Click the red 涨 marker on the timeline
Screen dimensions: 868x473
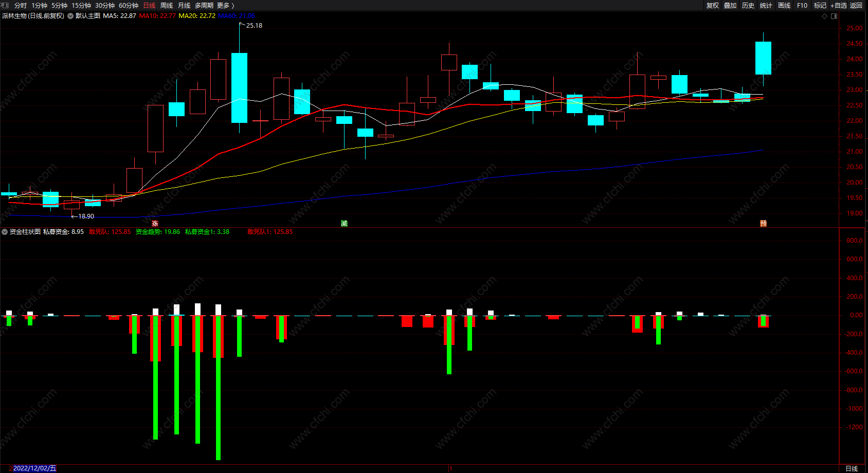pyautogui.click(x=155, y=223)
